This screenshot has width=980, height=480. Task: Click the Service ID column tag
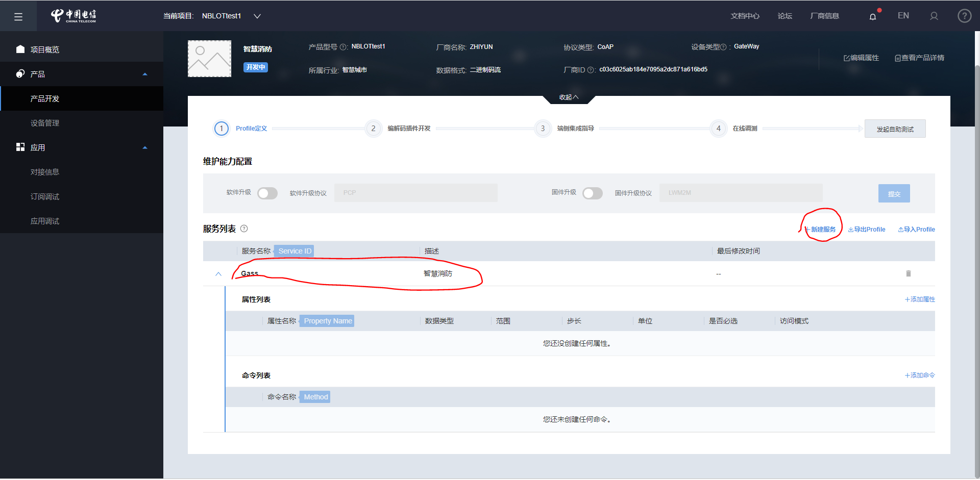tap(295, 251)
